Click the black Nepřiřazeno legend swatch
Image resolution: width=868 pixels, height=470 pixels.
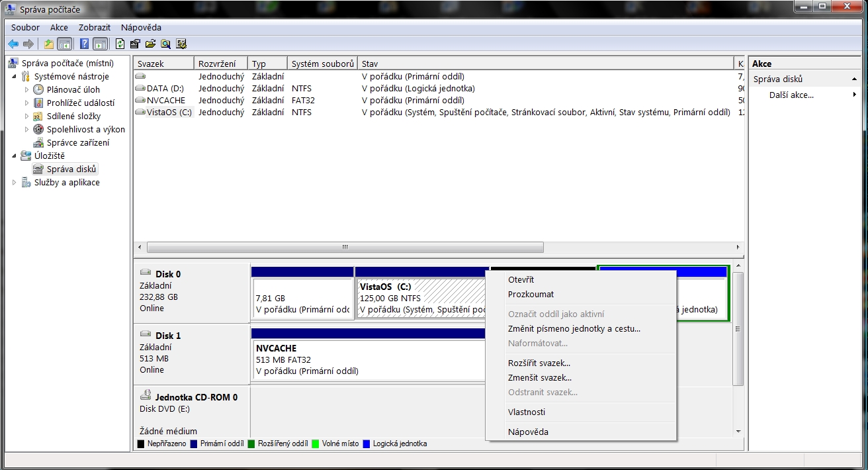point(140,444)
